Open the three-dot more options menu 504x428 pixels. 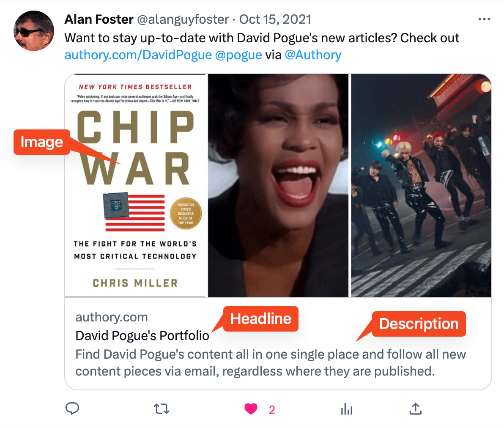(484, 19)
